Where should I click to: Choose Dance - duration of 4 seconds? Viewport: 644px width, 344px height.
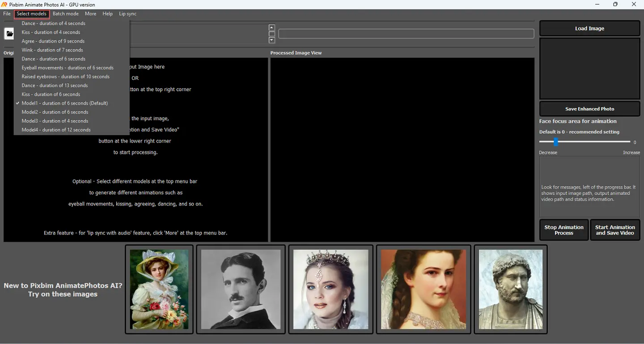pos(72,23)
